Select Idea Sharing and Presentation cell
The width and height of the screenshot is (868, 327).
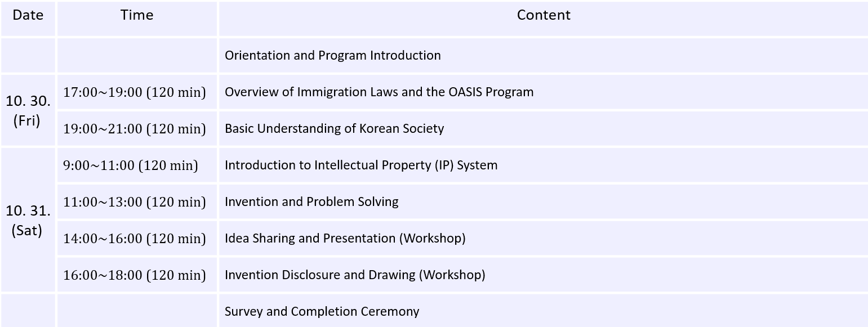(345, 238)
